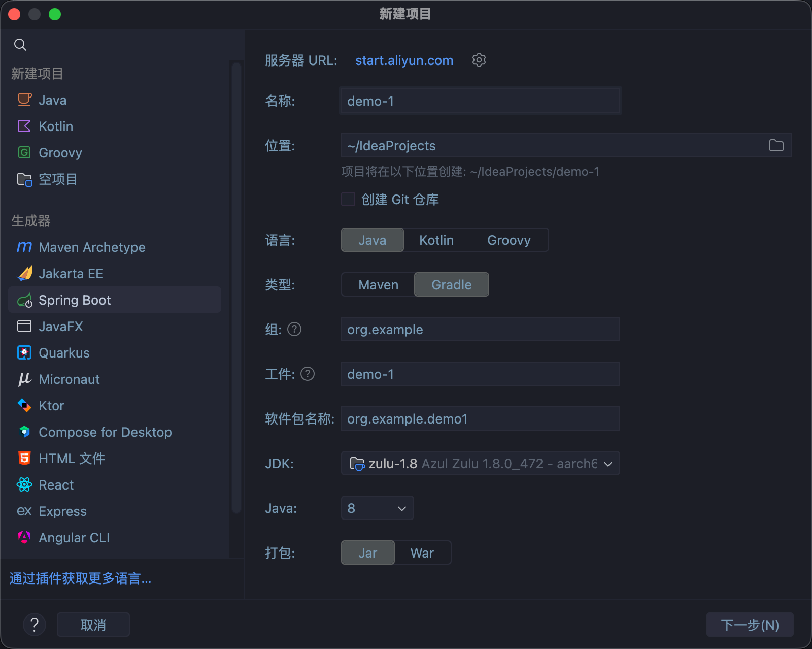Select Maven Archetype in generator list
This screenshot has height=649, width=812.
tap(92, 247)
